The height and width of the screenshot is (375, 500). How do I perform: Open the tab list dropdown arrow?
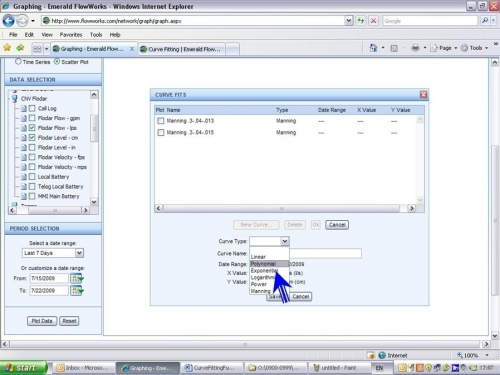(46, 49)
